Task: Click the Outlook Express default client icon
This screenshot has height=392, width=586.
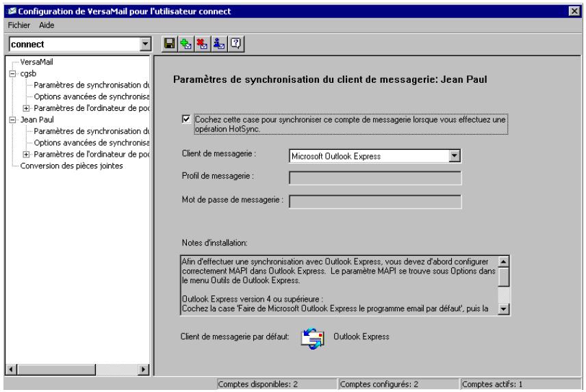Action: 312,338
